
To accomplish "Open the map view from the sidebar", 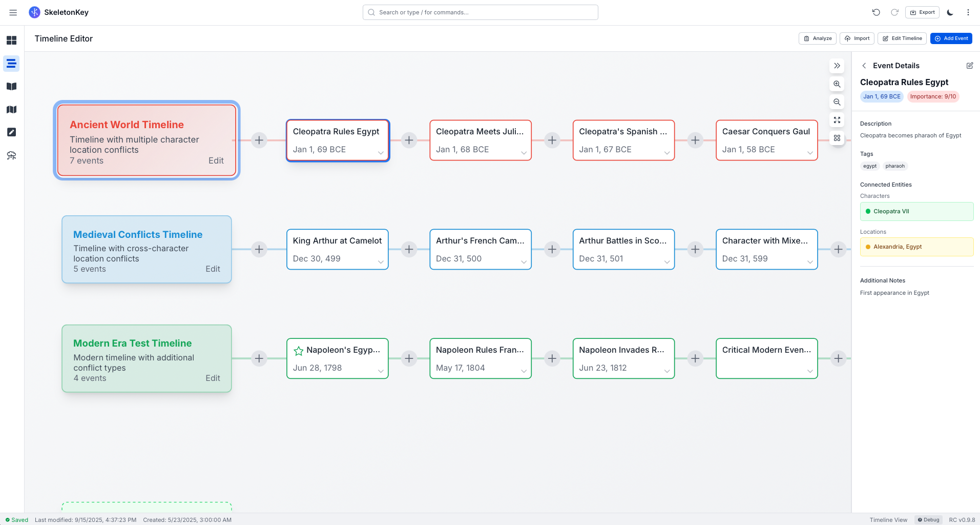I will click(11, 109).
